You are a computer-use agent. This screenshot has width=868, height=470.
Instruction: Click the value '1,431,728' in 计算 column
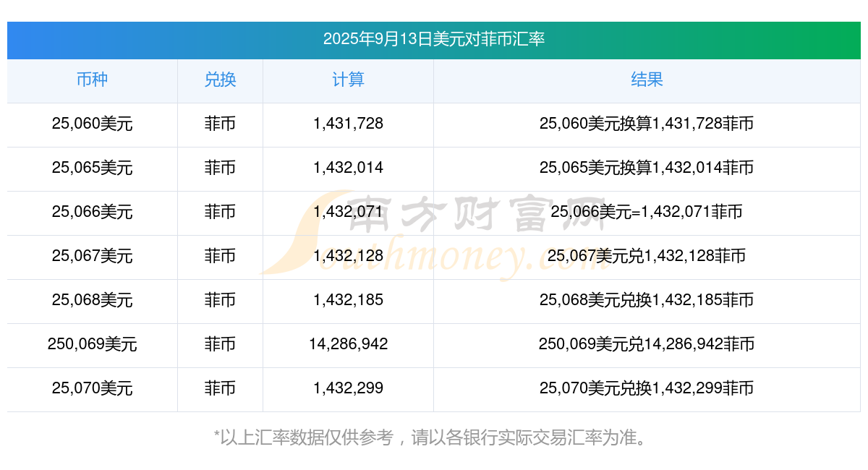click(348, 124)
